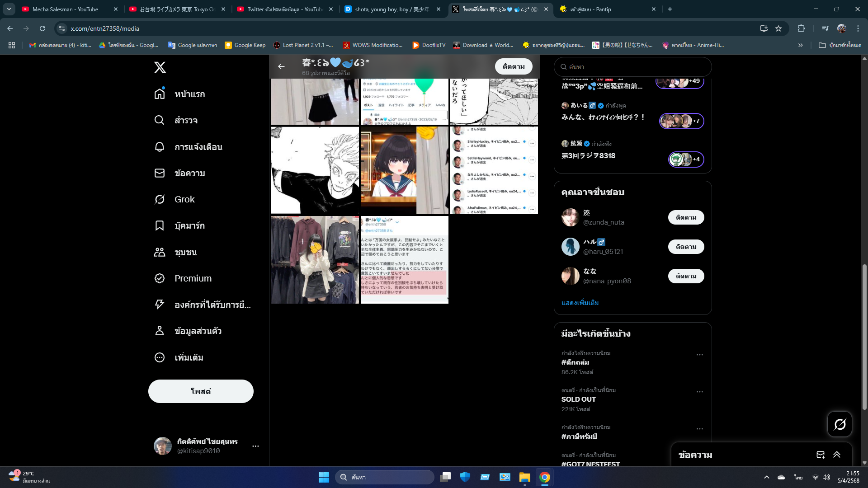The image size is (868, 488).
Task: Click แสดงเพิ่มเติม show more link
Action: coord(580,303)
